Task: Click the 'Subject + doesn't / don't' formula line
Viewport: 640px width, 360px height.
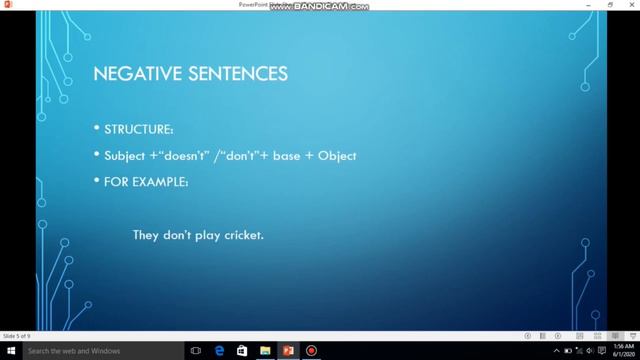Action: coord(230,156)
